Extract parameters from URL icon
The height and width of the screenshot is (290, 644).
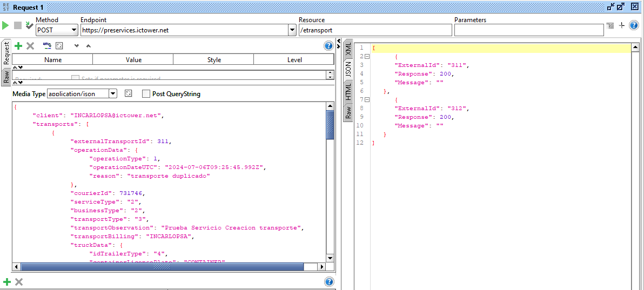tap(47, 45)
